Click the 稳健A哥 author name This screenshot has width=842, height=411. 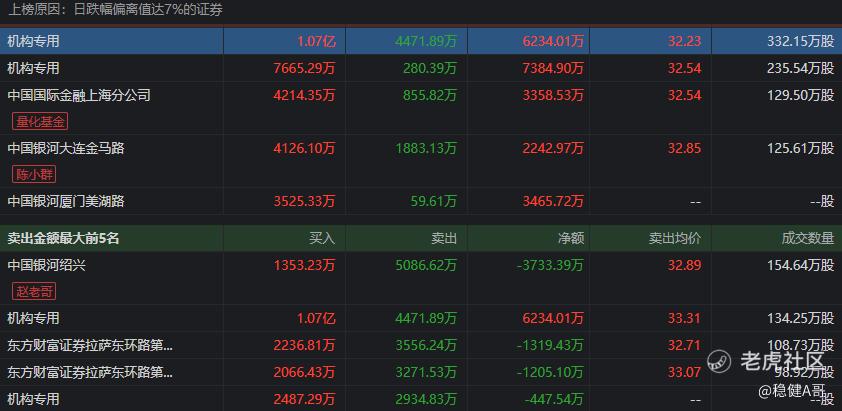[793, 392]
